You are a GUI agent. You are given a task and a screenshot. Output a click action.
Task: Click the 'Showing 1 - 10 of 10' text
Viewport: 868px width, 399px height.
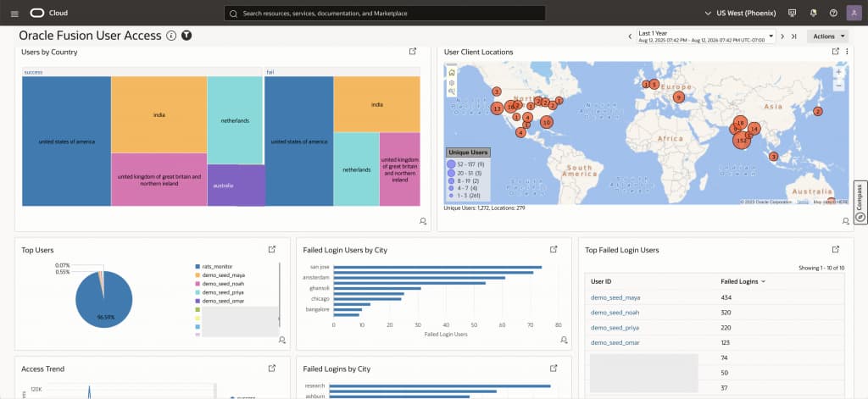(821, 268)
